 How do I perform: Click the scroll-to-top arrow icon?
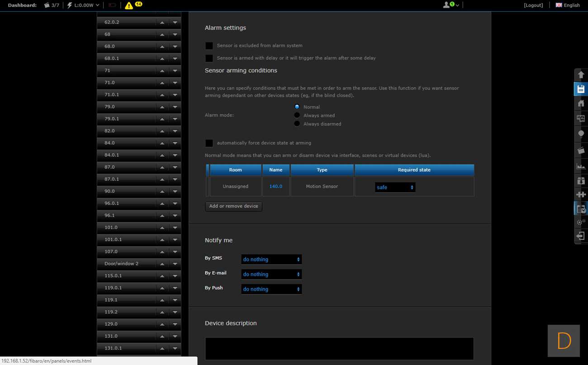pyautogui.click(x=581, y=75)
